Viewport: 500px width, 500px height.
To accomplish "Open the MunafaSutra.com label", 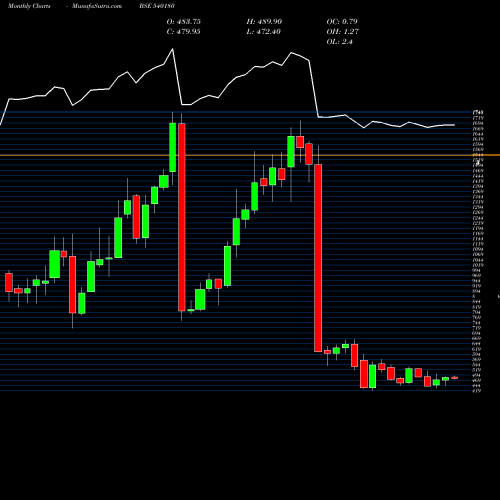I will click(x=97, y=6).
